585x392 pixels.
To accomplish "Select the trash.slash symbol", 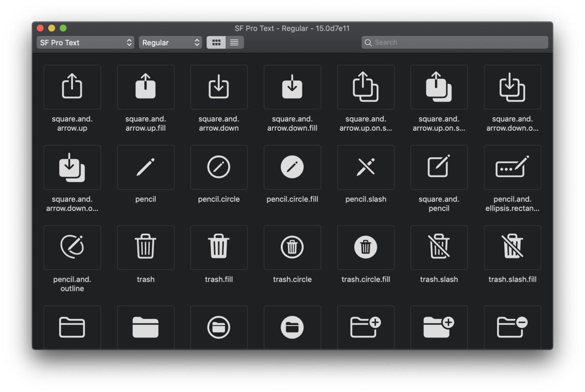I will coord(439,247).
